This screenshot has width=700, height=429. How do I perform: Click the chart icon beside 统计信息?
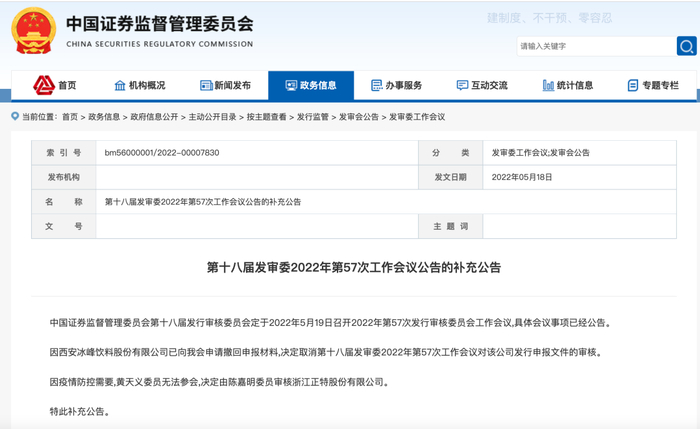click(548, 86)
